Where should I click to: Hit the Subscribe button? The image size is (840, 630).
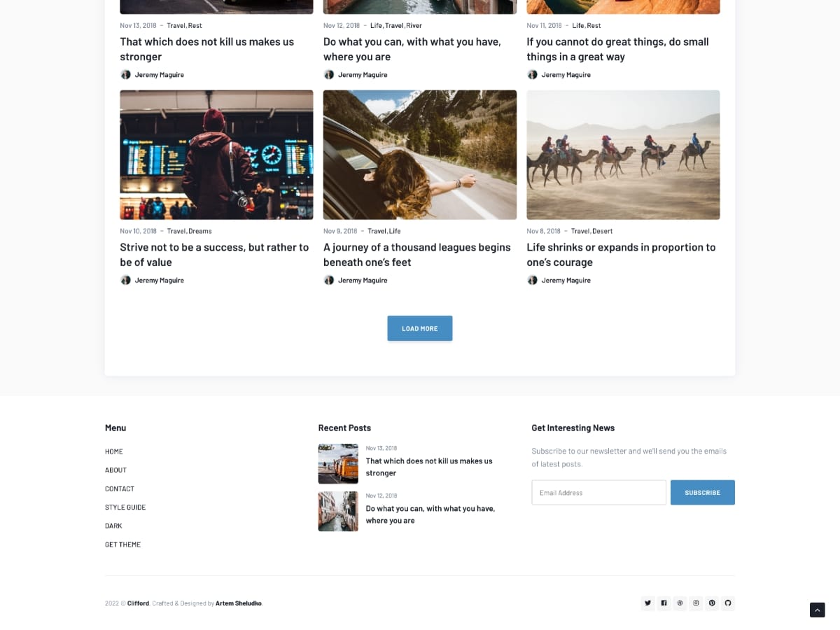point(702,492)
